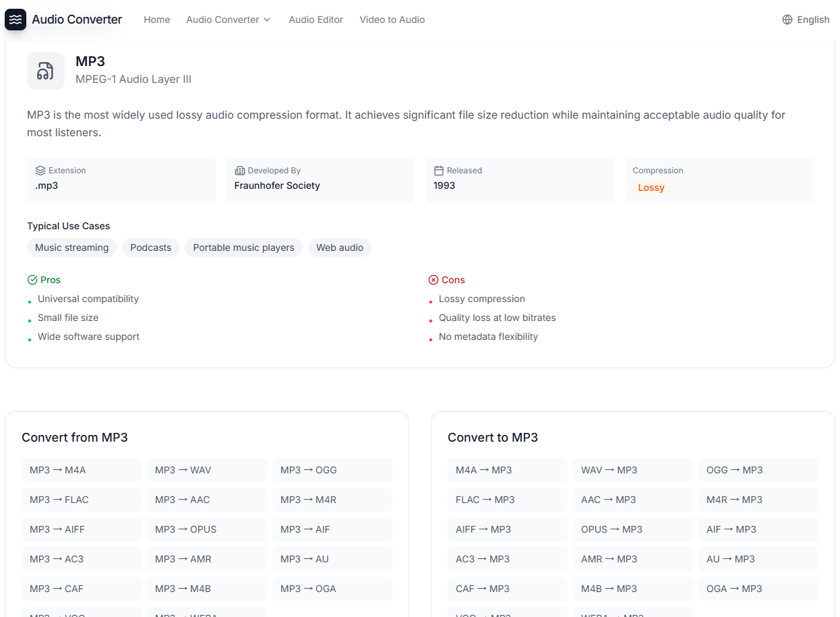The image size is (840, 617).
Task: Click the globe icon beside English
Action: click(787, 20)
